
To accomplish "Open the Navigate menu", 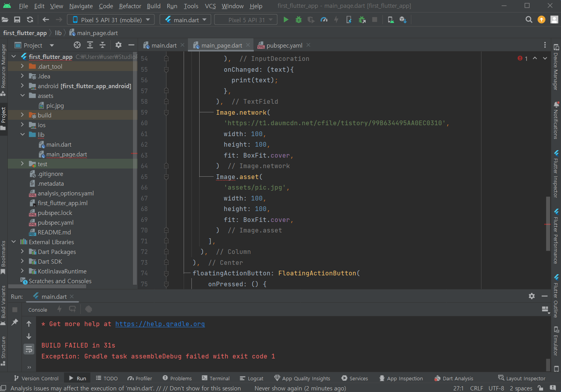I will (81, 6).
